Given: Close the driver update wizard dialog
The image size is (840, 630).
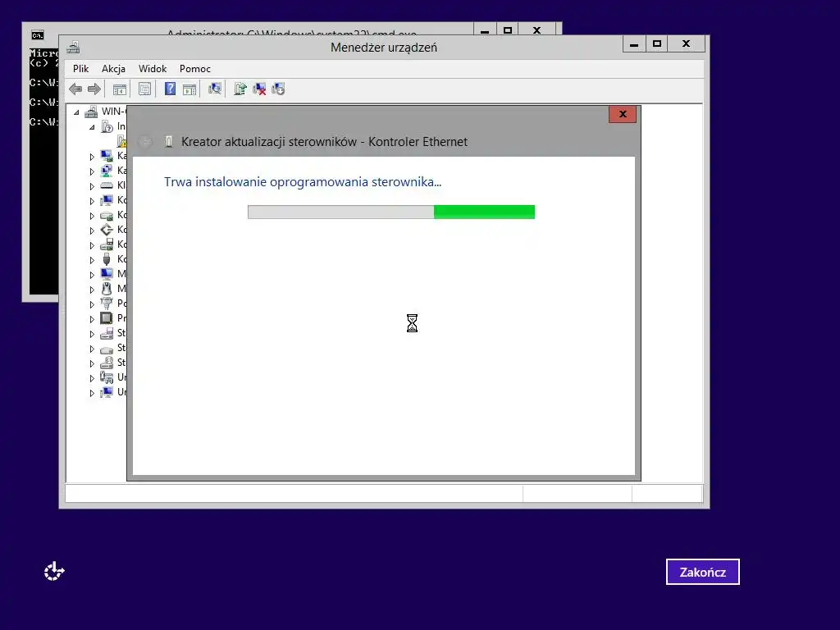Looking at the screenshot, I should 623,114.
